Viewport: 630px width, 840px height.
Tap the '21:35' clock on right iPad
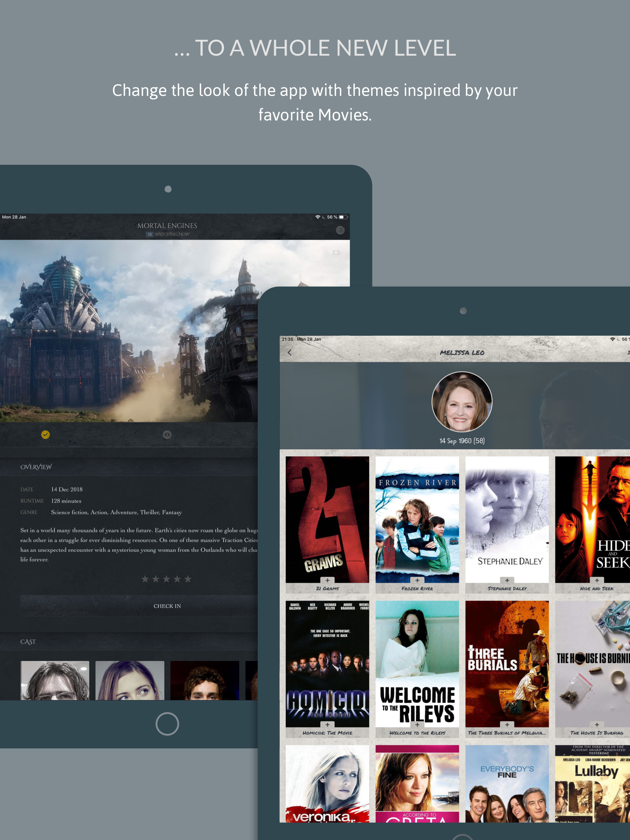[288, 339]
